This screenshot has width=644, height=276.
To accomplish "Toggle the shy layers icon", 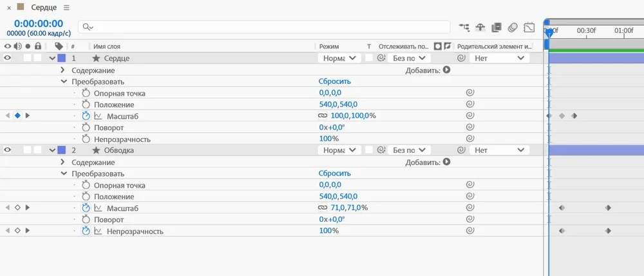I will click(480, 27).
